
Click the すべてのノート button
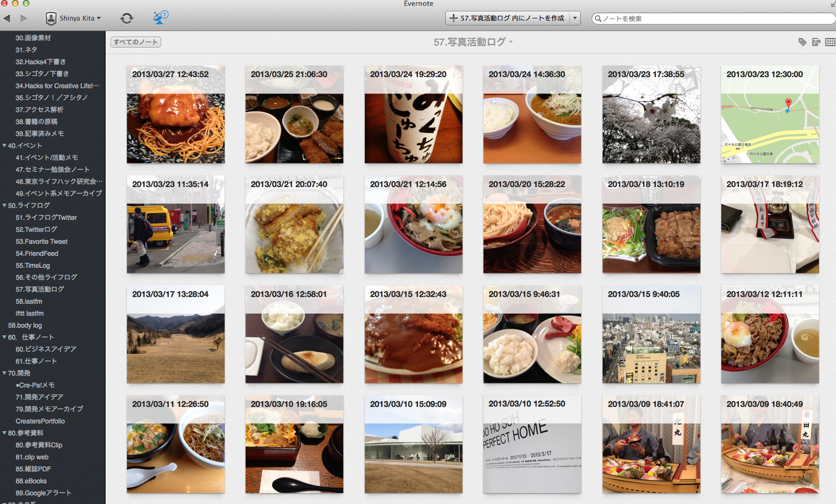pyautogui.click(x=136, y=42)
